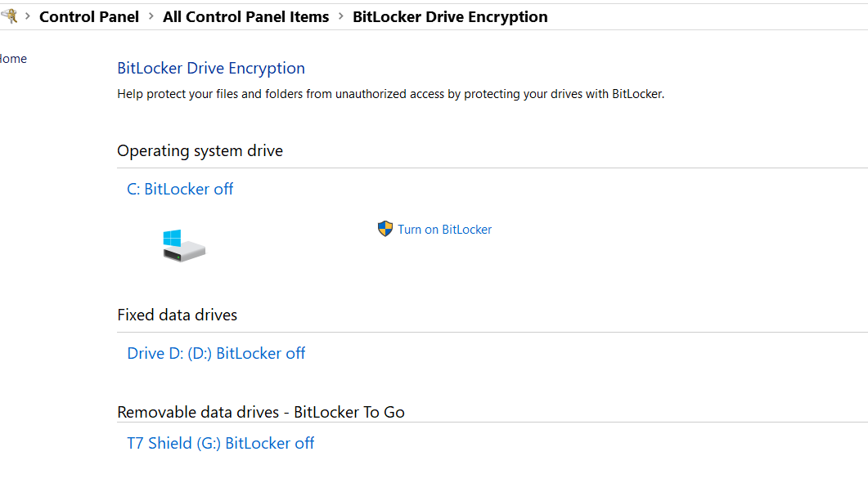Click the Turn on BitLocker link
This screenshot has height=483, width=868.
[x=445, y=230]
